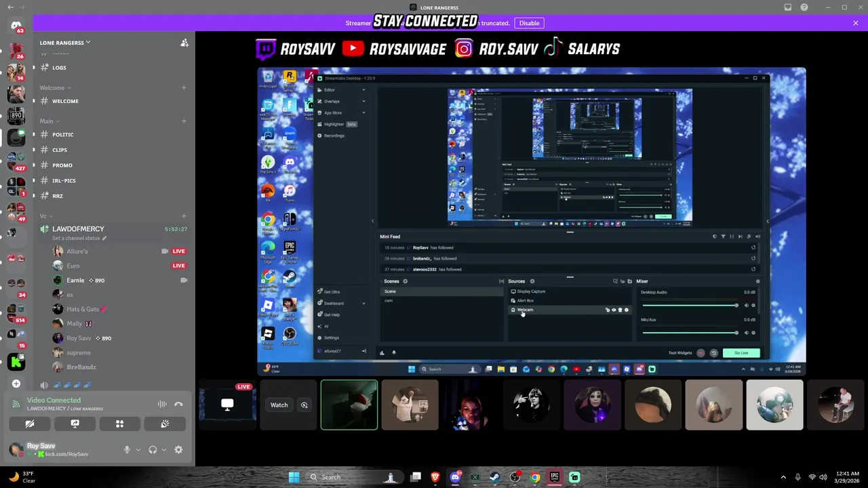Dismiss the Streamer Mode banner
Screen dimensions: 868x488
(x=855, y=23)
